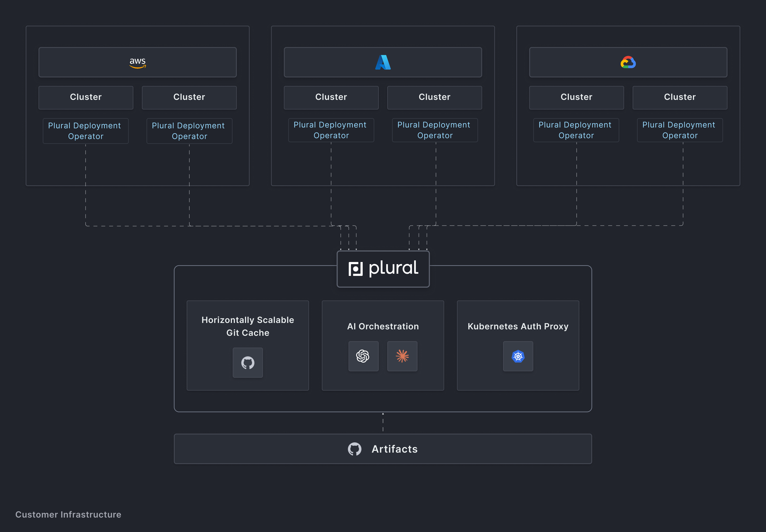
Task: Select the first Cluster box under Google Cloud
Action: (x=576, y=98)
